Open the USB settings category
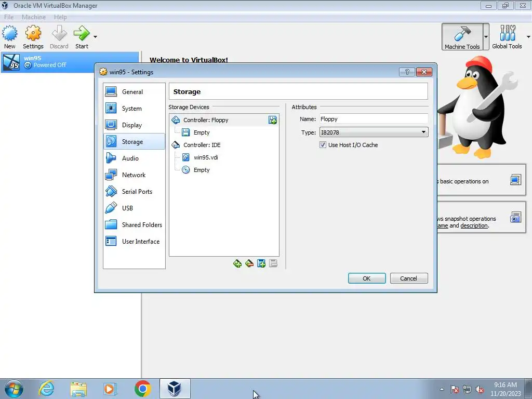Image resolution: width=532 pixels, height=399 pixels. click(134, 208)
